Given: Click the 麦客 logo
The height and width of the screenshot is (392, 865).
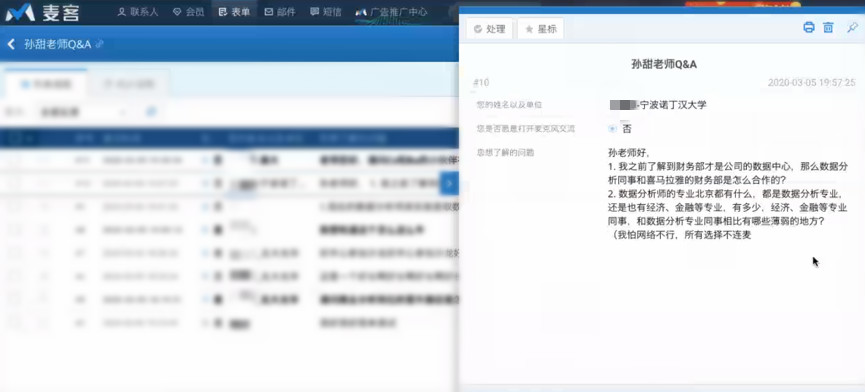Looking at the screenshot, I should 42,12.
